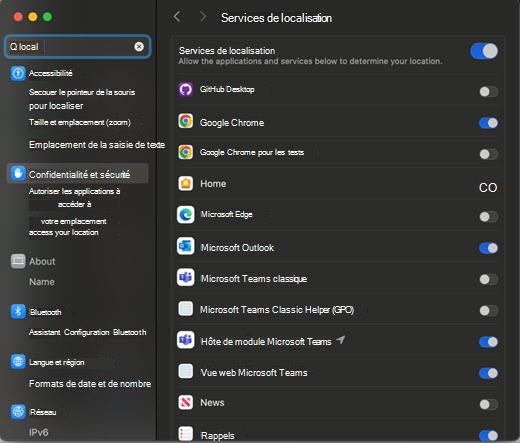520x443 pixels.
Task: Click the GitHub Desktop app icon
Action: pyautogui.click(x=185, y=89)
